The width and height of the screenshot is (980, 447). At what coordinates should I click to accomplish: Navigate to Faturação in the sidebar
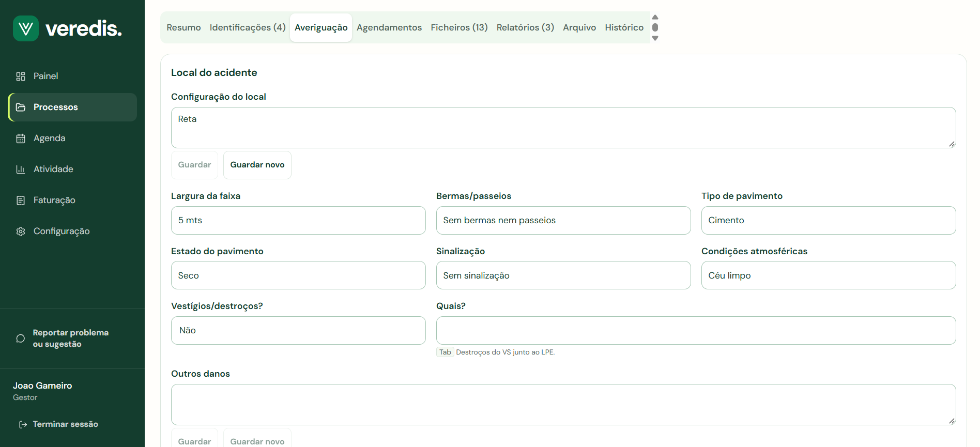[72, 201]
